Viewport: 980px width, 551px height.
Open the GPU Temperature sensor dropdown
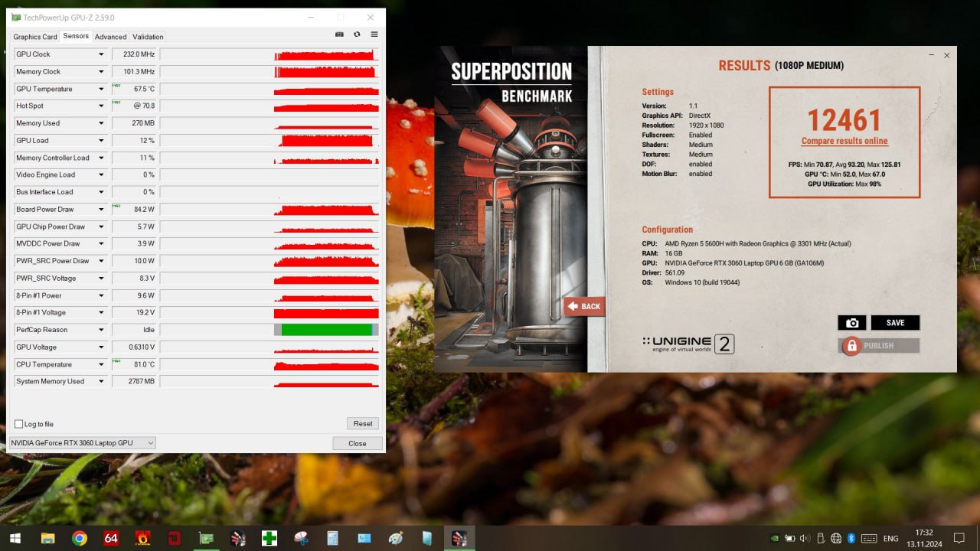(101, 89)
